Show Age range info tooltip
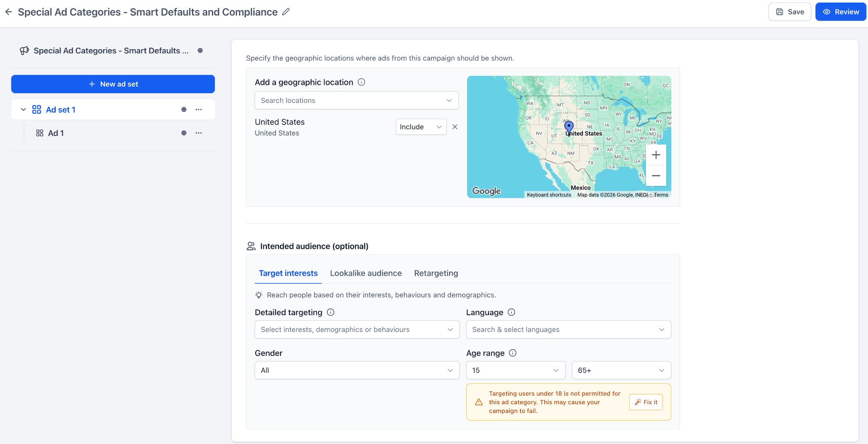The width and height of the screenshot is (868, 444). [513, 353]
